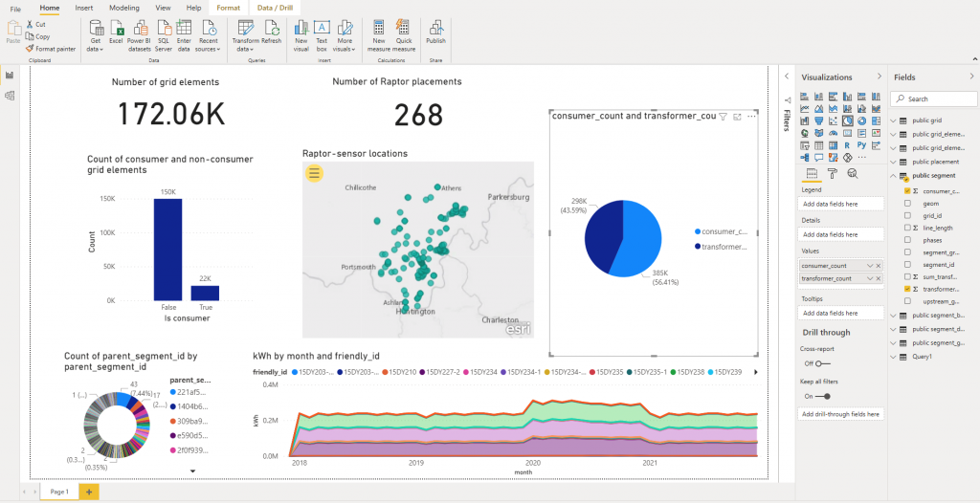Select the table visualization
The height and width of the screenshot is (503, 980).
point(818,145)
